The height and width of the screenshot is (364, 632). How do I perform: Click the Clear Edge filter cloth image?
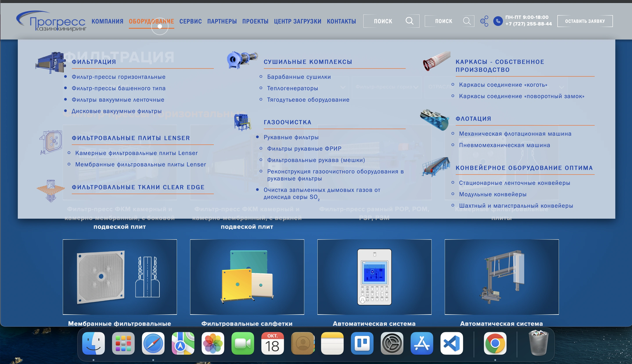[51, 191]
